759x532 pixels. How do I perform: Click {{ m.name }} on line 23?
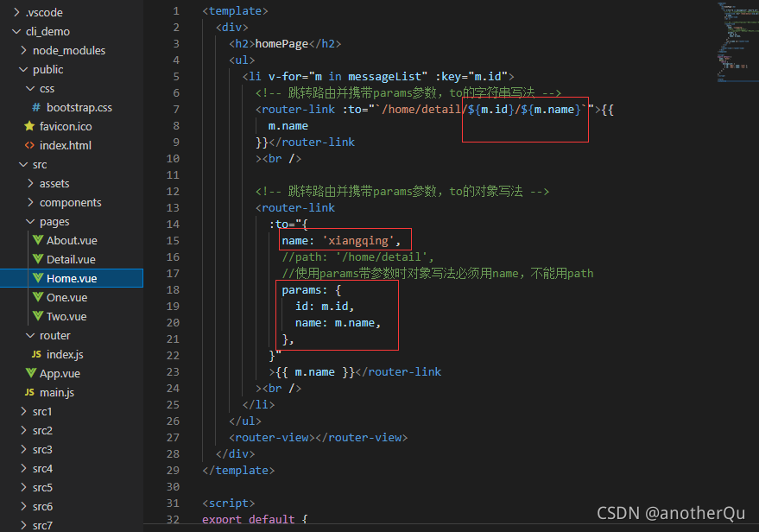(x=314, y=371)
